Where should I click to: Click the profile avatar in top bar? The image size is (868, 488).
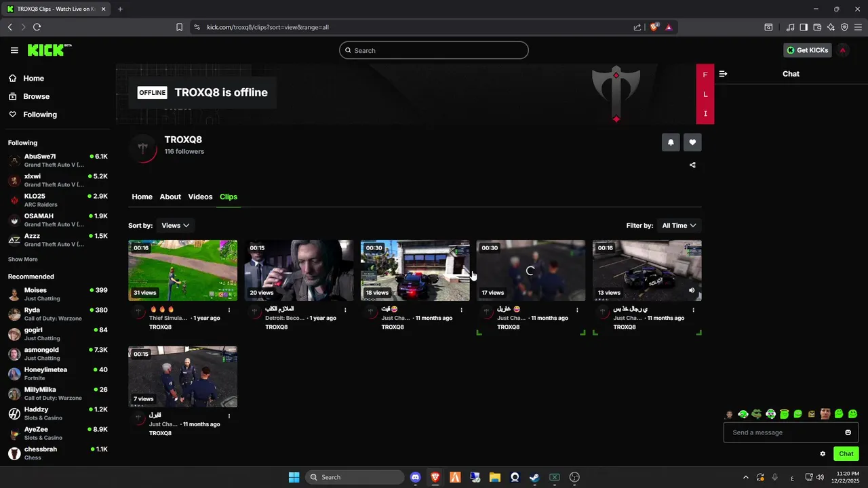(842, 50)
